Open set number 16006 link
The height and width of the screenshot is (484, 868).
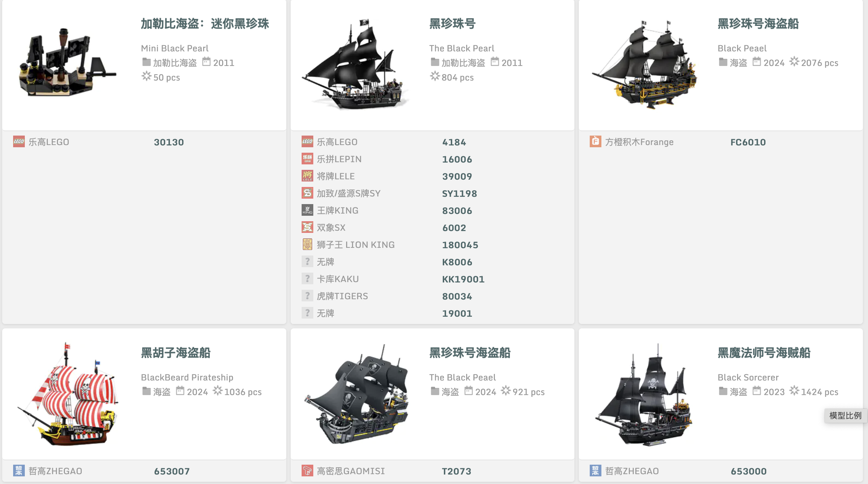pyautogui.click(x=457, y=159)
